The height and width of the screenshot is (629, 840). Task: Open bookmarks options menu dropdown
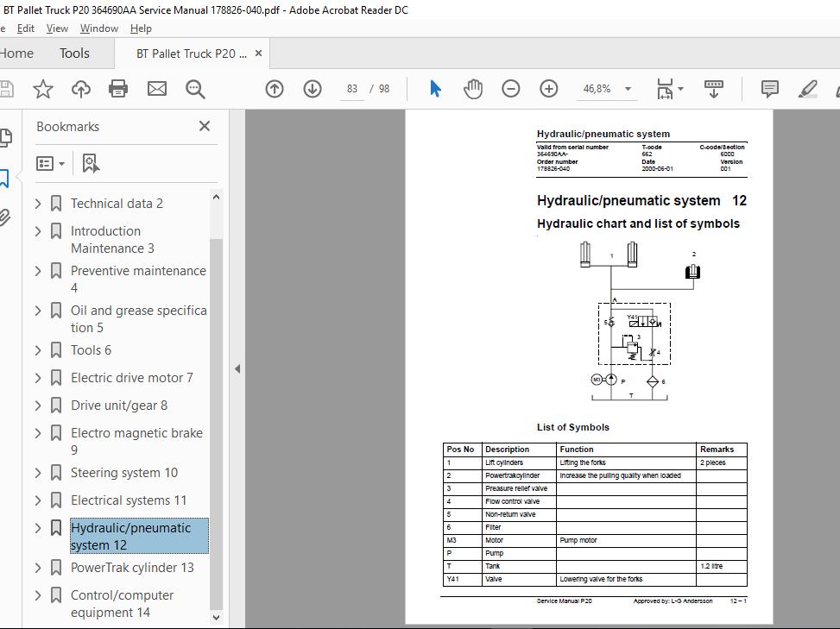50,163
